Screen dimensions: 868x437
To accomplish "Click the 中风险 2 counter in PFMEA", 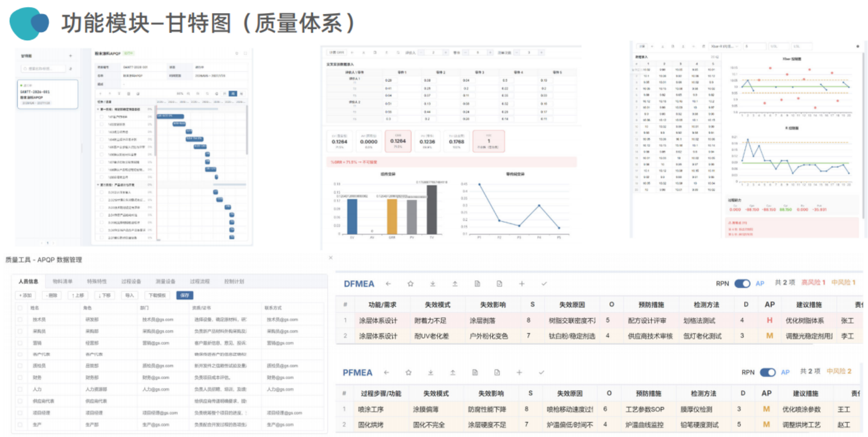I will (839, 371).
